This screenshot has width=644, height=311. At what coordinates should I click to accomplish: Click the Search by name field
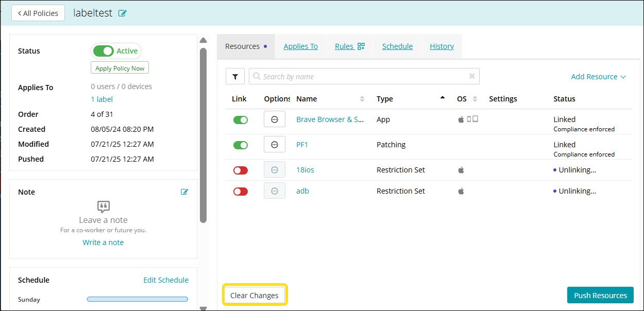pos(361,77)
